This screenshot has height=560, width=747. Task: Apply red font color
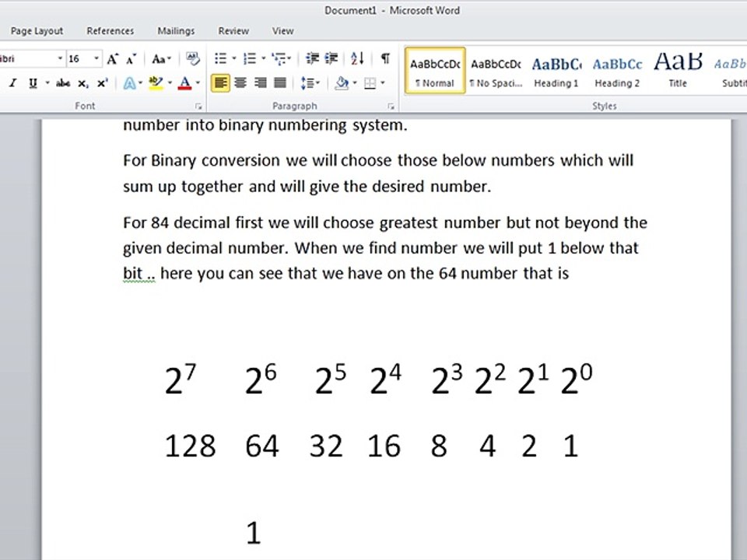(185, 83)
